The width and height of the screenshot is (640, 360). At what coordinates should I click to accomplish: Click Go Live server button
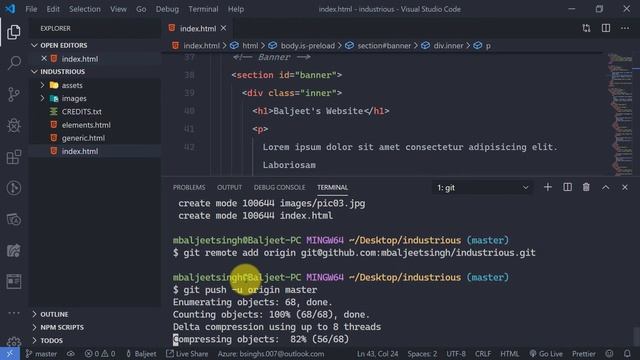[546, 353]
